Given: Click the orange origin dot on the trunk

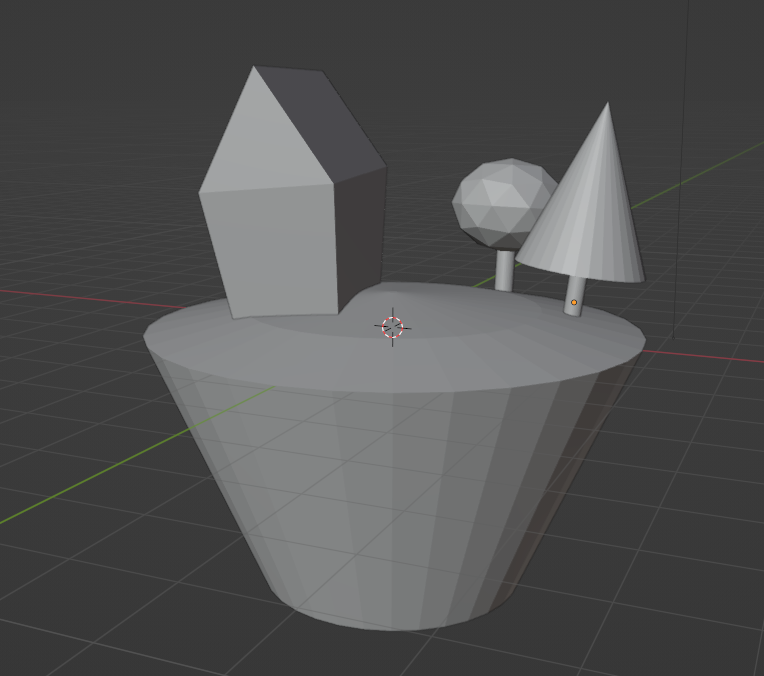Looking at the screenshot, I should click(x=573, y=302).
